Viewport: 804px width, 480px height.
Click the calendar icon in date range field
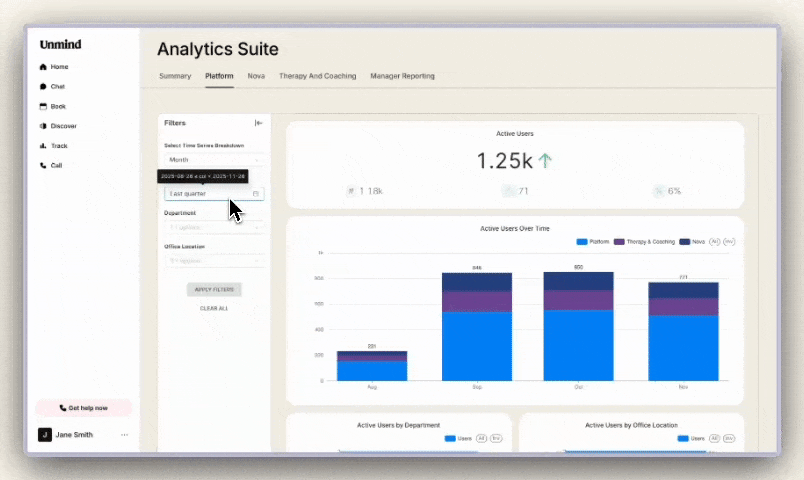(256, 193)
